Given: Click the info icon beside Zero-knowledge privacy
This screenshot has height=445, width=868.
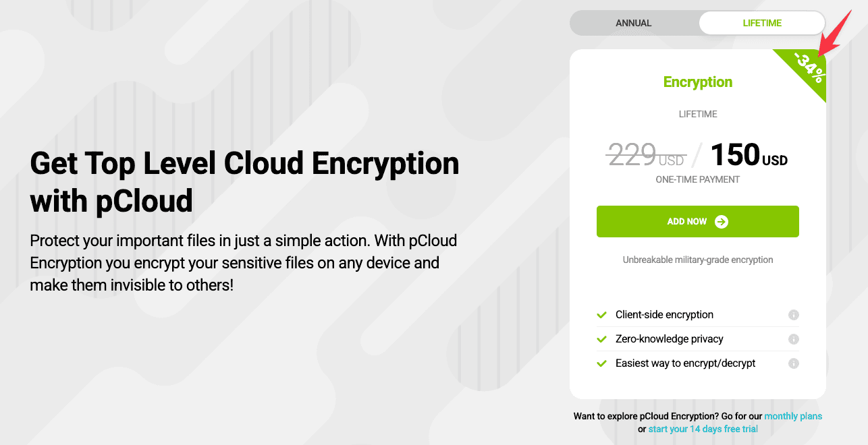Looking at the screenshot, I should (793, 338).
